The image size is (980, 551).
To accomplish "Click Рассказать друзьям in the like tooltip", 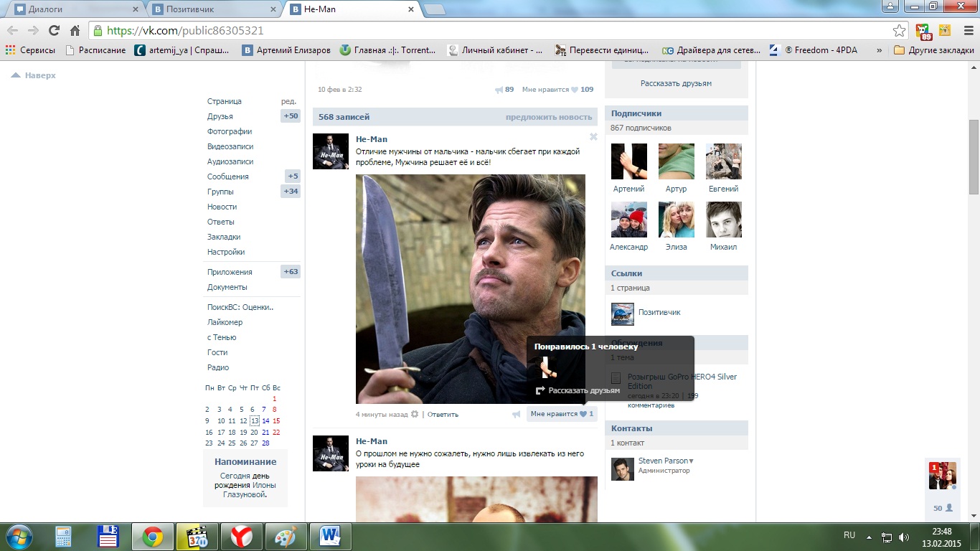I will [578, 390].
